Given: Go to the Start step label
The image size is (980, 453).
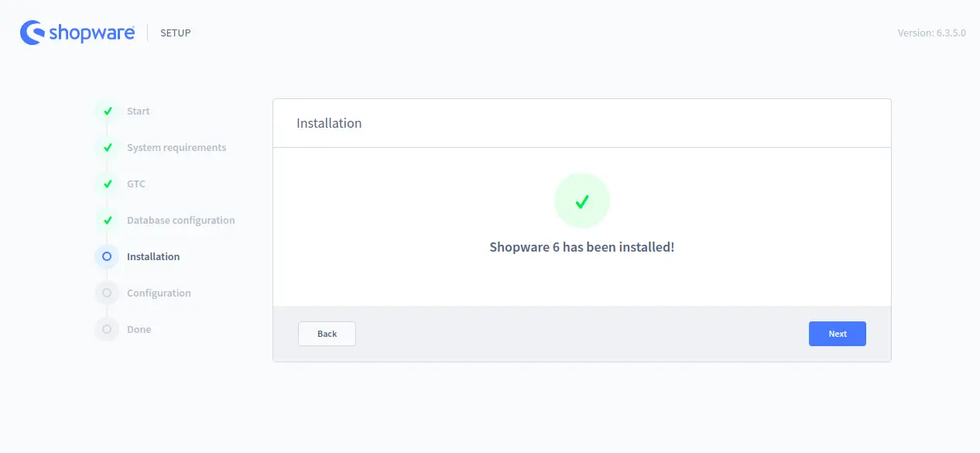Looking at the screenshot, I should (139, 111).
